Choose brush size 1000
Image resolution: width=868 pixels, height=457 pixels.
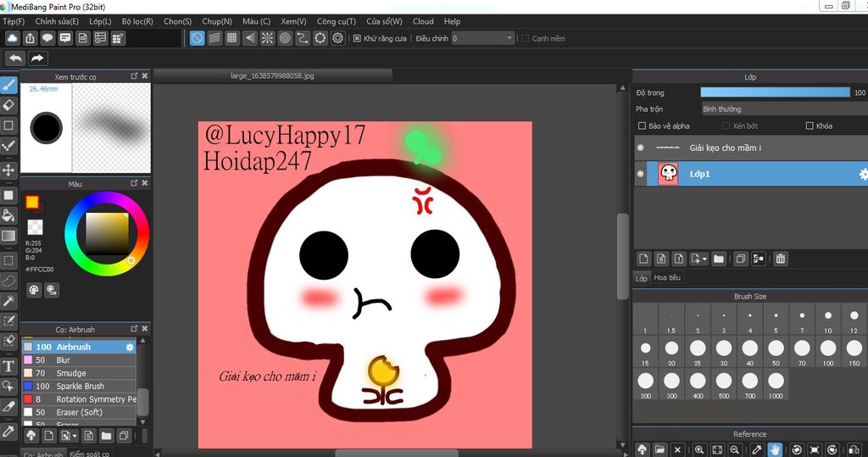pyautogui.click(x=776, y=385)
